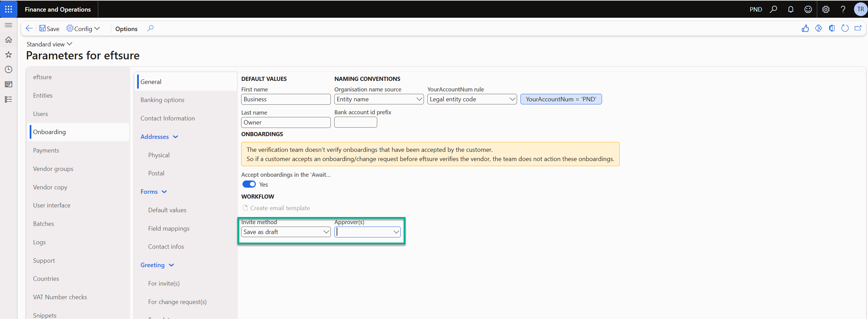
Task: Click the Create email template button
Action: [x=276, y=208]
